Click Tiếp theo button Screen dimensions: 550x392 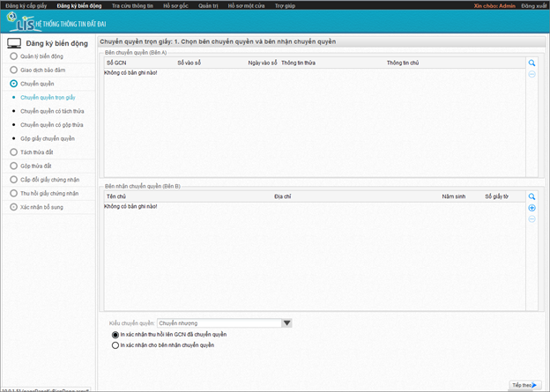[x=524, y=385]
